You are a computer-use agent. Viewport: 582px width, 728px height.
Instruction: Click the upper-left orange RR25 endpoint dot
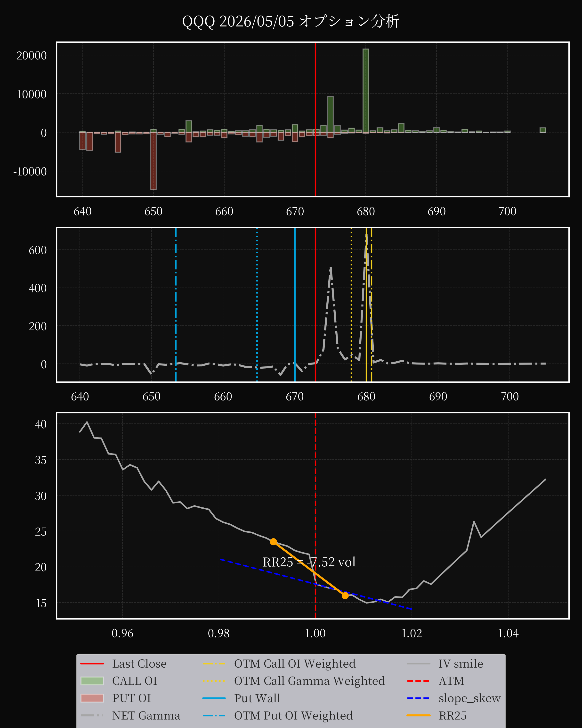pyautogui.click(x=273, y=542)
